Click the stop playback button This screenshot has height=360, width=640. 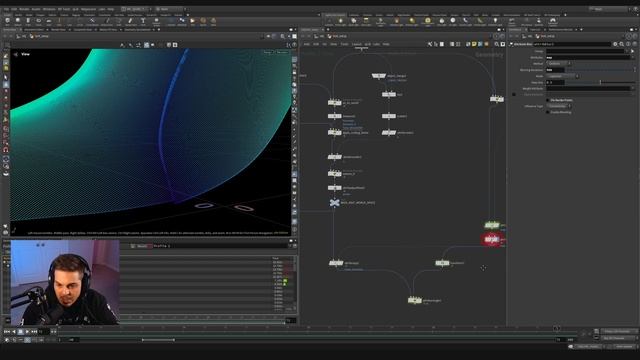coord(20,332)
